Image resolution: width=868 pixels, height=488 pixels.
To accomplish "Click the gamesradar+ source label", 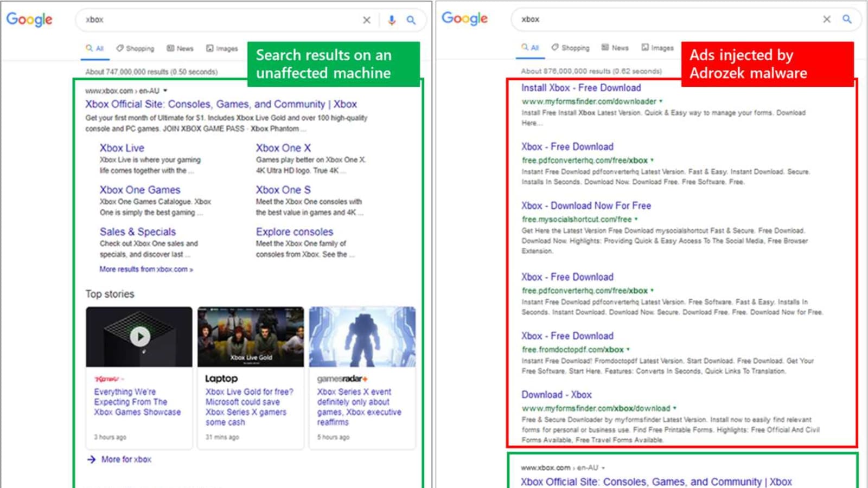I will [342, 378].
